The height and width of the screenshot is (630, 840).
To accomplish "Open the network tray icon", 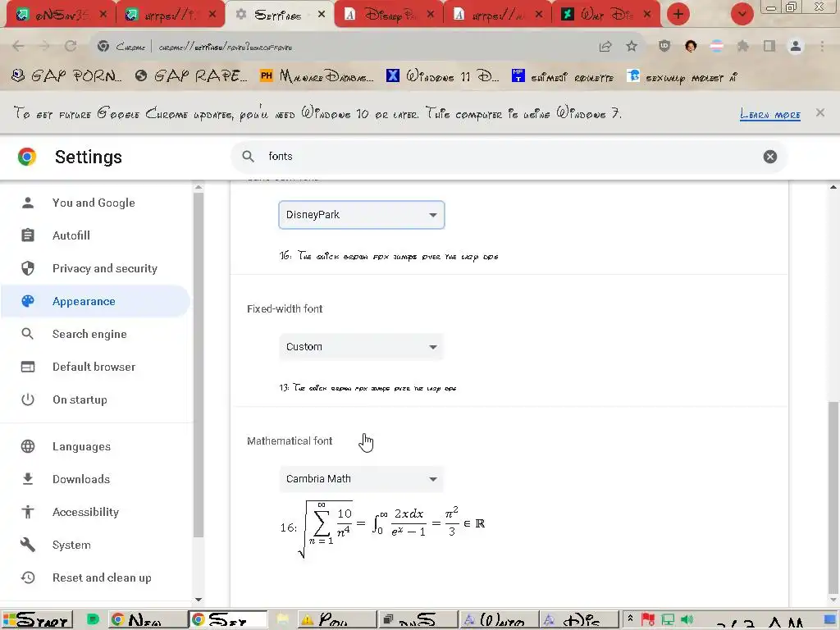I will pyautogui.click(x=668, y=620).
